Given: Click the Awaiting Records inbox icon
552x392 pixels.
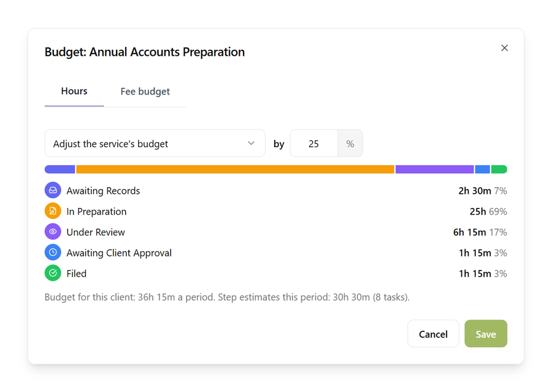Looking at the screenshot, I should tap(53, 190).
